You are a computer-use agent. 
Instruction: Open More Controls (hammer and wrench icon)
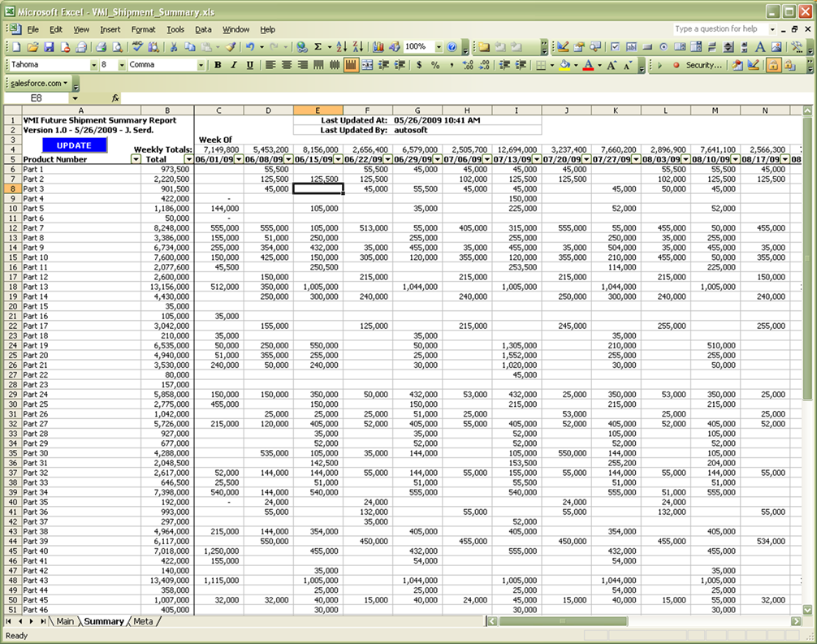[797, 47]
